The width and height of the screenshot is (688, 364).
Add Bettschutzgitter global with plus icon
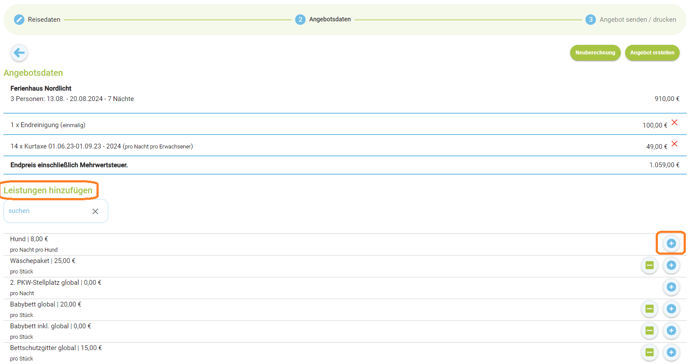[671, 352]
